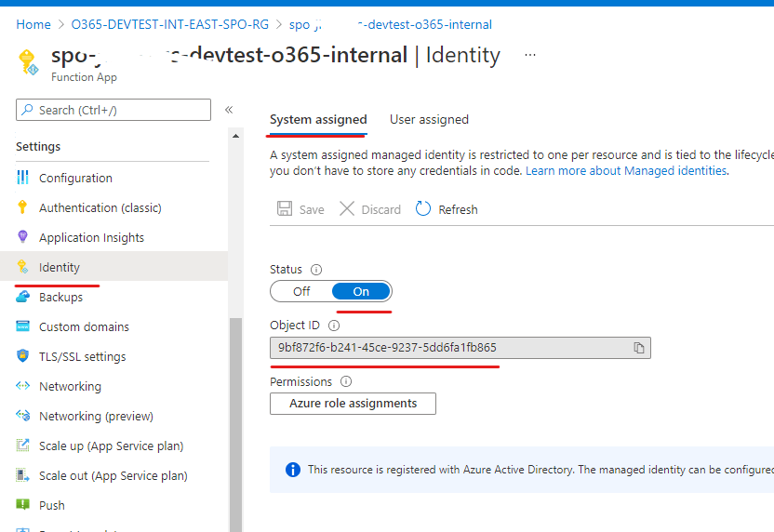Click the TLS/SSL settings shield icon
Viewport: 774px width, 532px height.
point(23,356)
